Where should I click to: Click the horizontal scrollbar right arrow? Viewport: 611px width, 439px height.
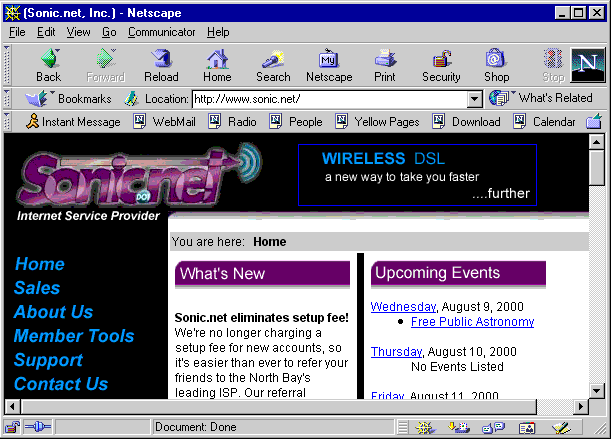(x=581, y=407)
